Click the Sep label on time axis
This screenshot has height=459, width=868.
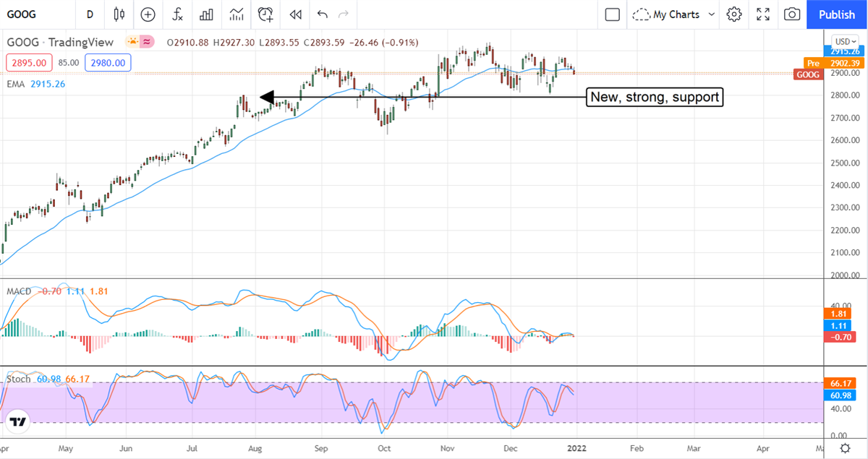coord(322,448)
